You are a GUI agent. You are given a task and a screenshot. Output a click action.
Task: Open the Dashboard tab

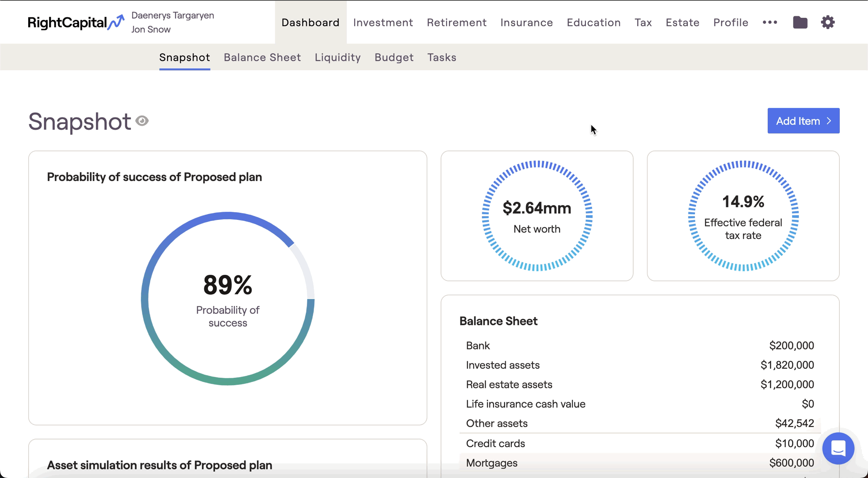(310, 22)
